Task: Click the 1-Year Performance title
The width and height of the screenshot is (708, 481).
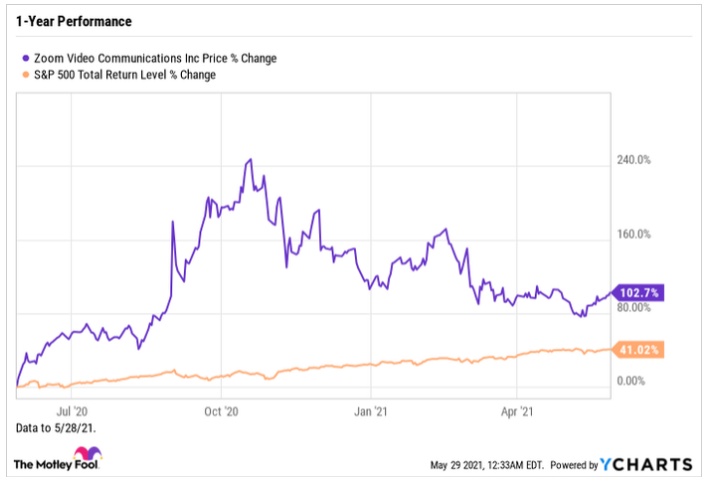Action: tap(74, 21)
